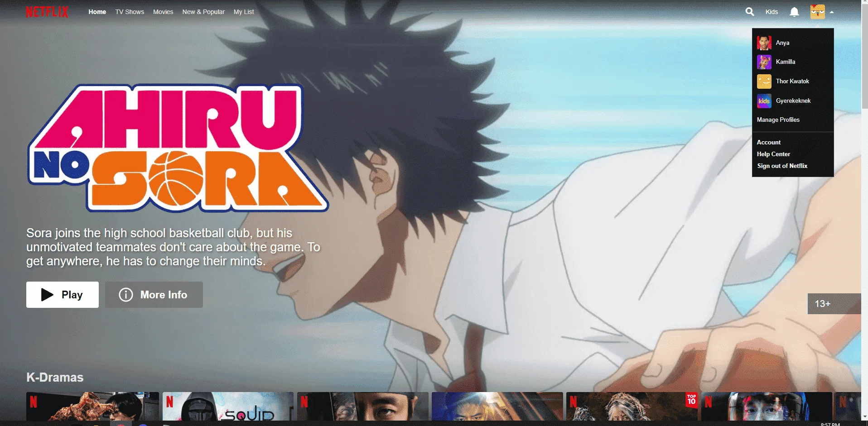Collapse the profile menu using the caret arrow
This screenshot has height=426, width=868.
click(x=832, y=12)
